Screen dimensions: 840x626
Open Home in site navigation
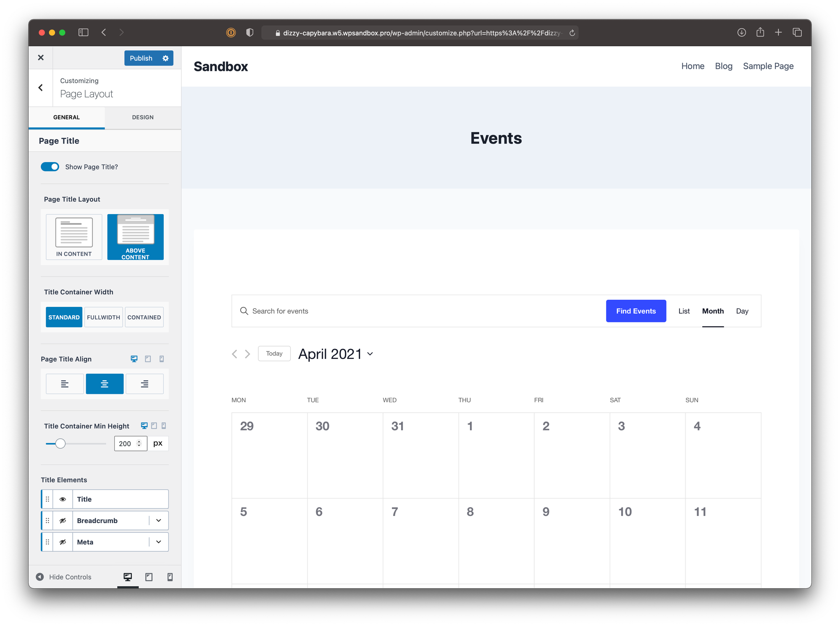(693, 66)
